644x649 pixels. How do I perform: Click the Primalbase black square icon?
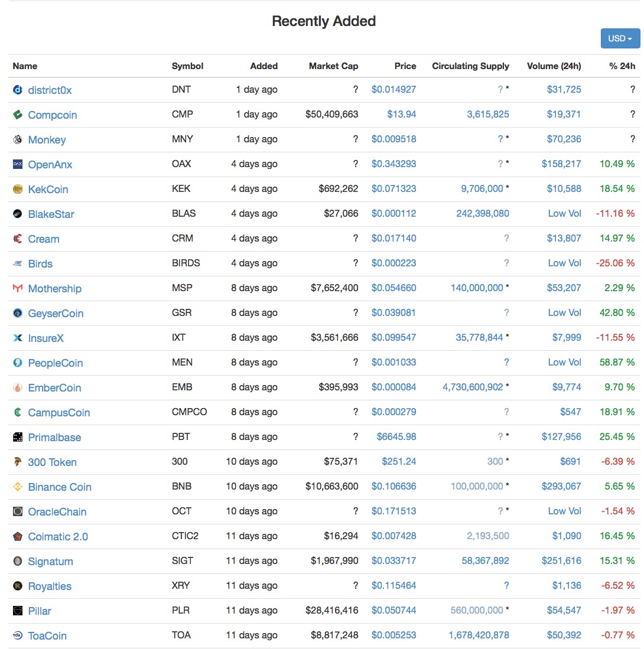coord(17,438)
